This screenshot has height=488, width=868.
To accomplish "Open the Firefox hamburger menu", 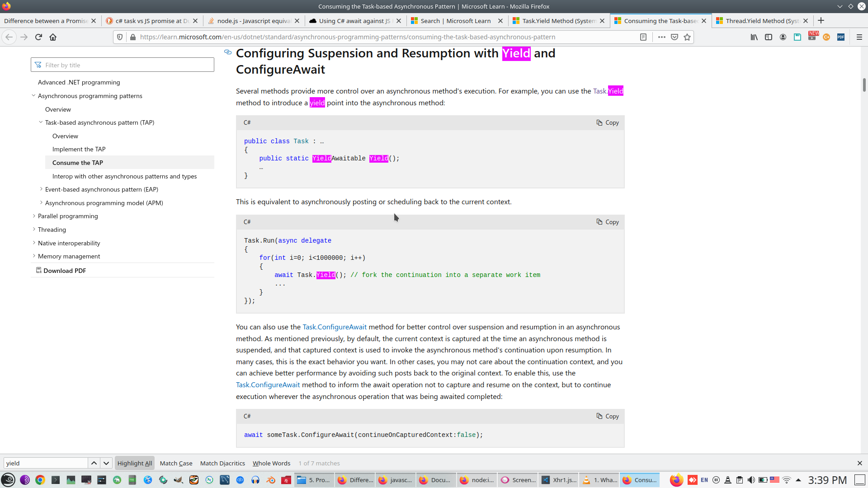I will coord(859,37).
